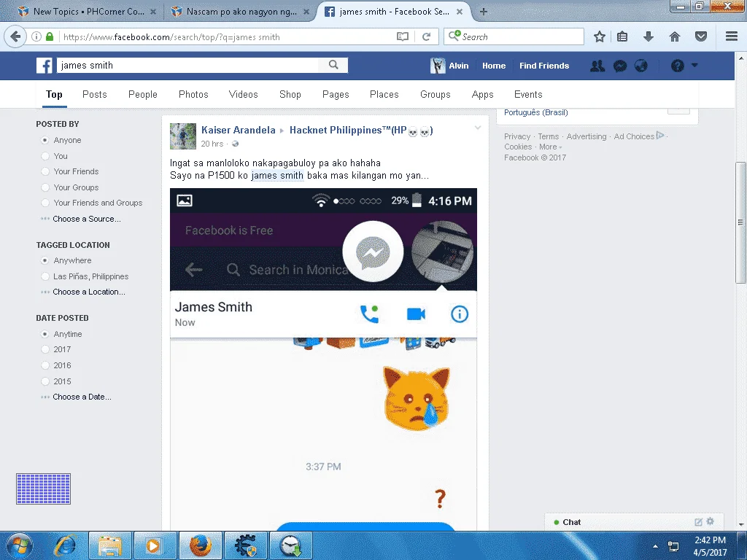This screenshot has height=560, width=747.
Task: Open the Windows Start button
Action: coord(19,545)
